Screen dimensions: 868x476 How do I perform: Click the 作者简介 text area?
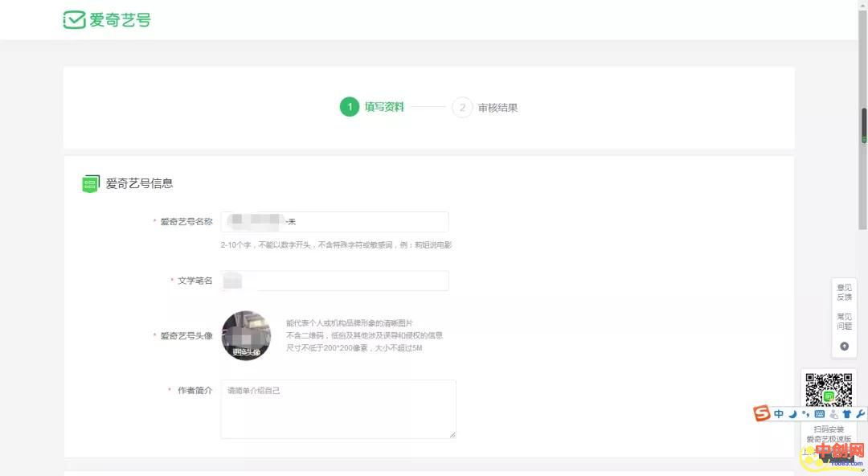coord(338,408)
